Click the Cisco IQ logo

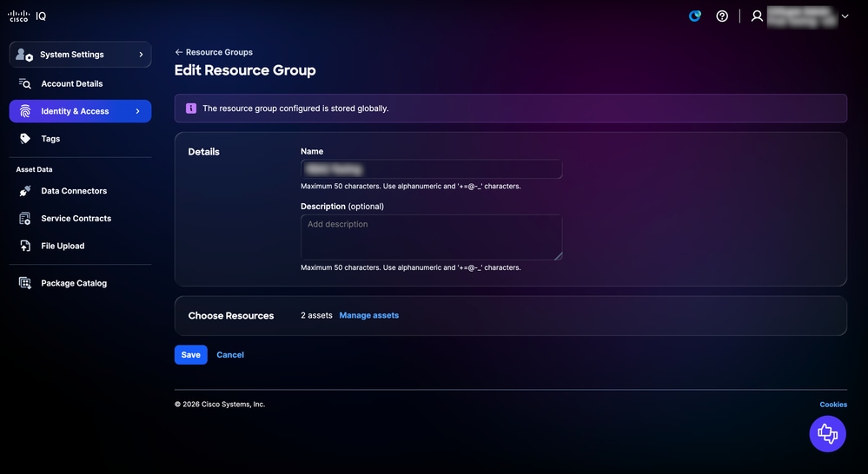[x=27, y=16]
